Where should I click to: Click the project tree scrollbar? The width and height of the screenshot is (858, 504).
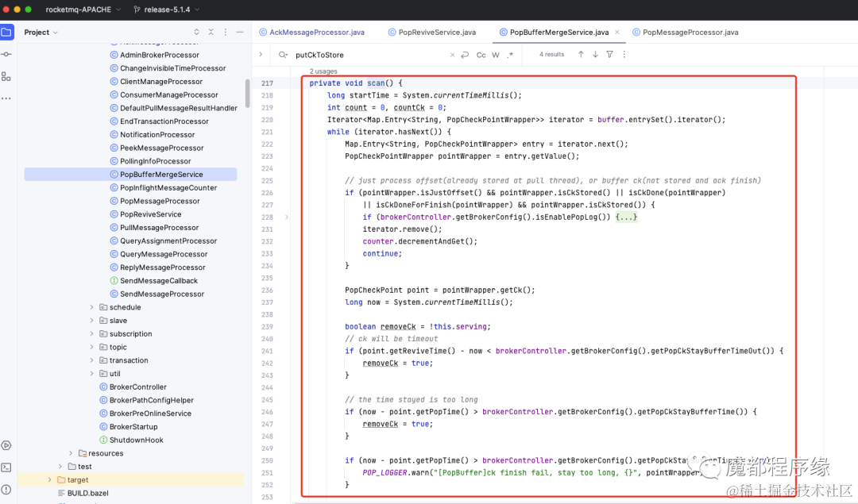tap(247, 93)
